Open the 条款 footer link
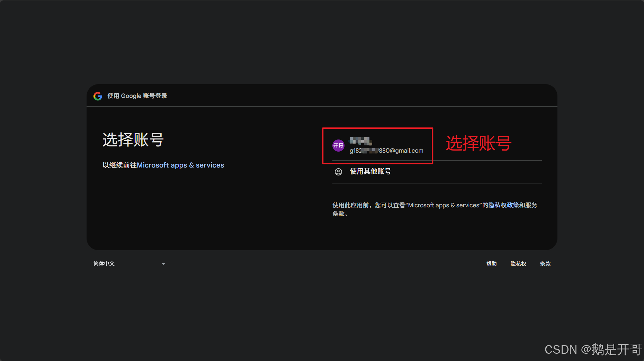This screenshot has width=644, height=361. [545, 264]
